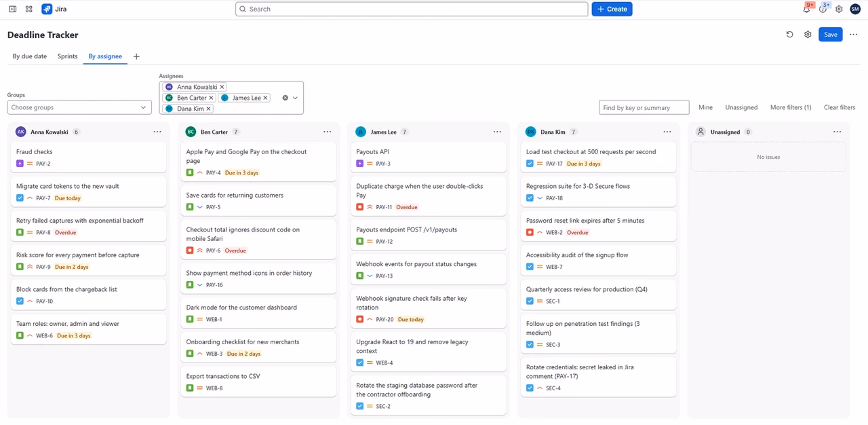This screenshot has height=425, width=868.
Task: Save the Deadline Tracker board
Action: (831, 35)
